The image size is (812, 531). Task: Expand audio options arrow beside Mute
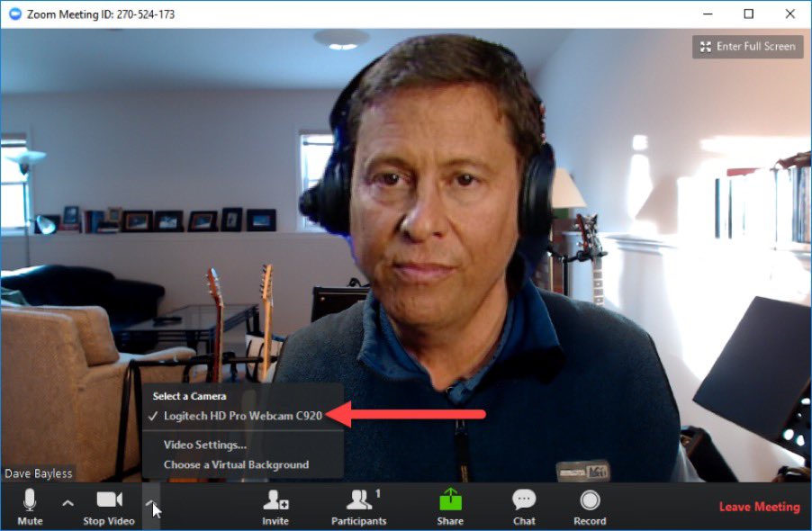68,503
